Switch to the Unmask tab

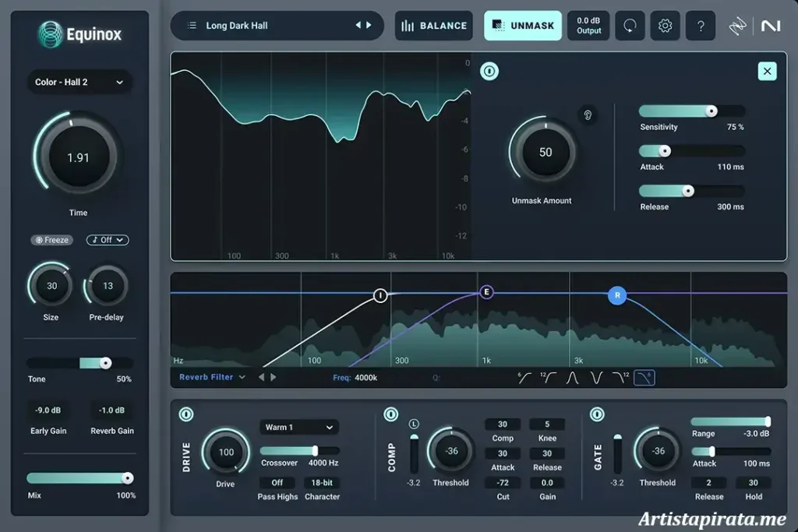coord(523,25)
